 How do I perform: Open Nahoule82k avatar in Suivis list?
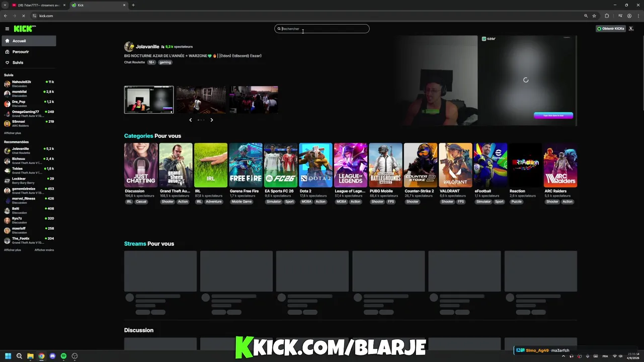(7, 83)
